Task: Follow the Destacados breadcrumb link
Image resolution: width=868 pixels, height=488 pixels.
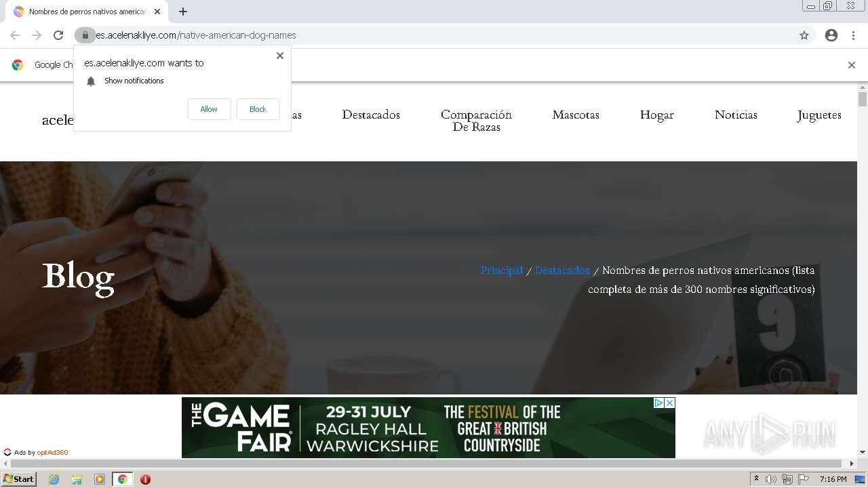Action: point(562,270)
